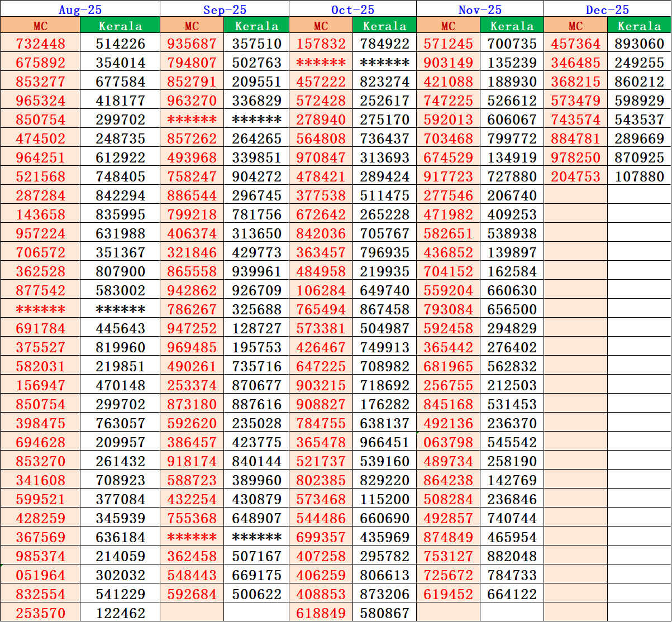The image size is (672, 622).
Task: Click cell with value 253570 at Aug-25 bottom
Action: click(x=40, y=613)
